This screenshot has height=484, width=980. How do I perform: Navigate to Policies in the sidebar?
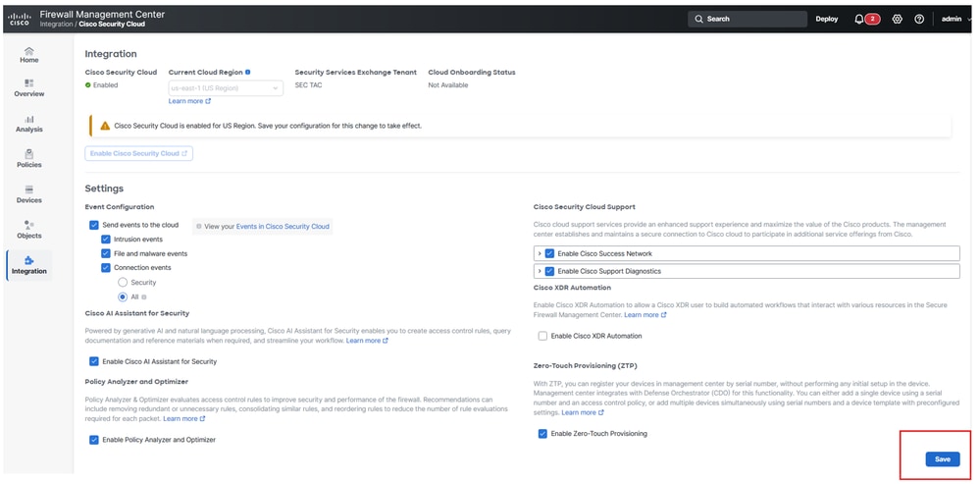pos(29,159)
